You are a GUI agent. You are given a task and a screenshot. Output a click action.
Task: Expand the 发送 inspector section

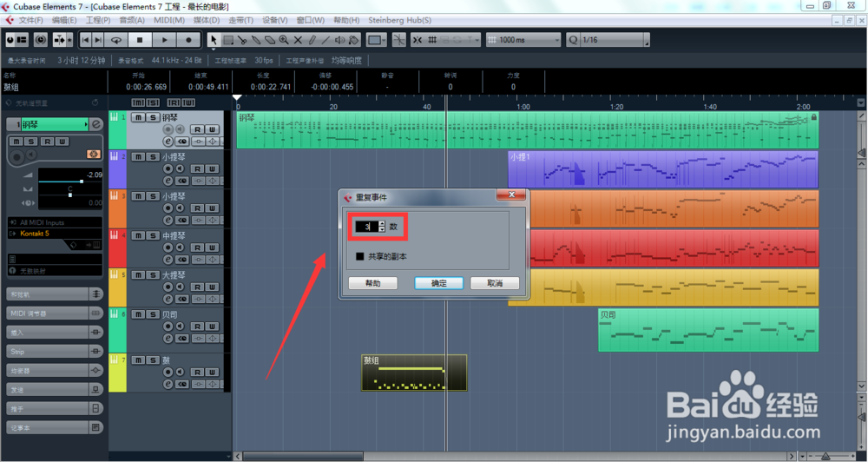tap(54, 389)
